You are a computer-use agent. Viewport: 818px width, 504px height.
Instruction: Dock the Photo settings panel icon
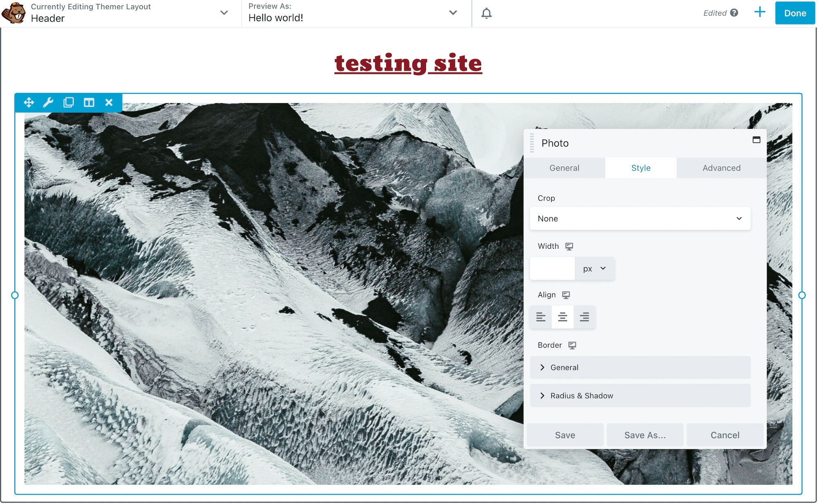[x=756, y=140]
